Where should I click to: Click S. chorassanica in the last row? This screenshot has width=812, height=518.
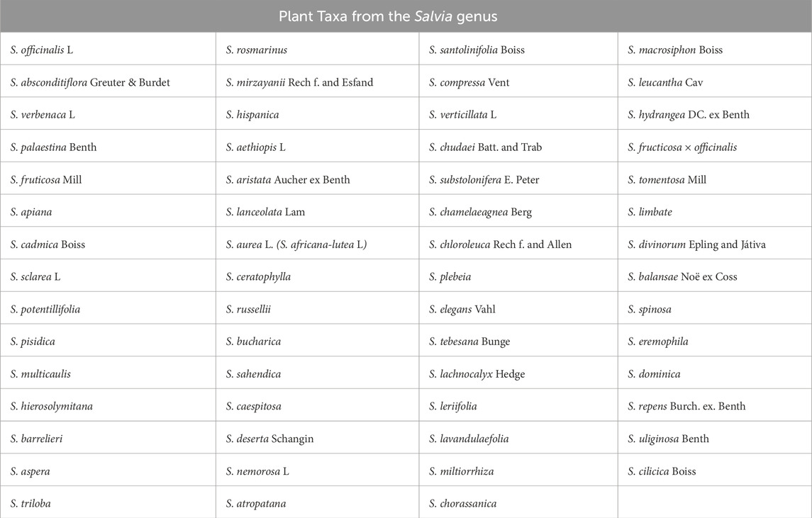462,504
